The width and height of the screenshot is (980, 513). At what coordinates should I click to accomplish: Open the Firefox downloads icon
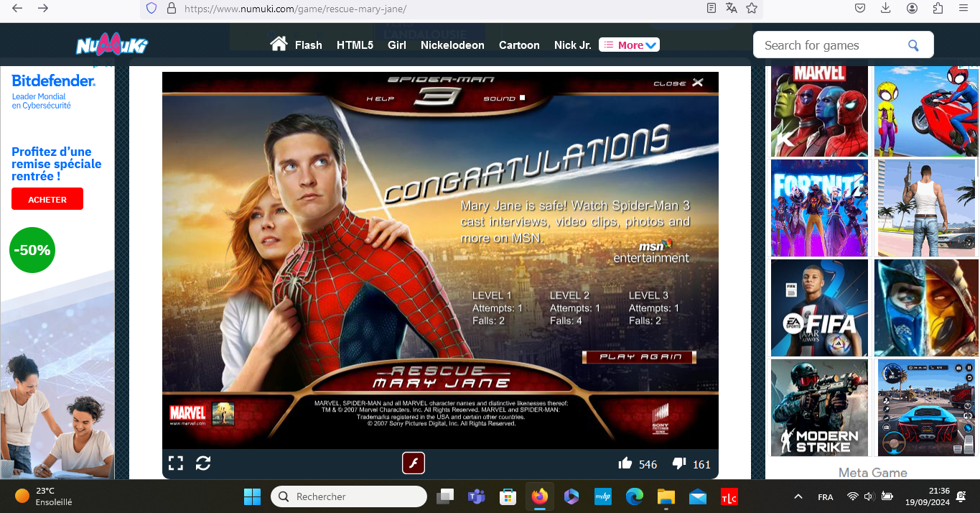(885, 8)
